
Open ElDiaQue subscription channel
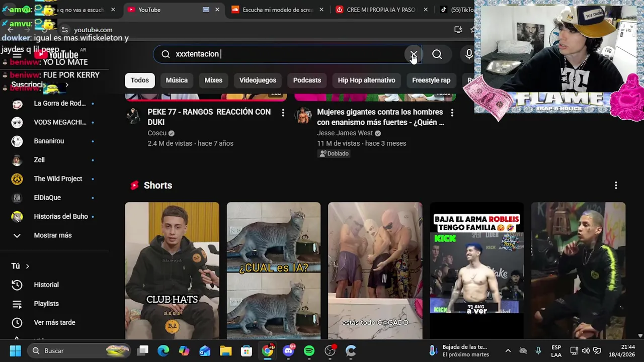click(54, 198)
